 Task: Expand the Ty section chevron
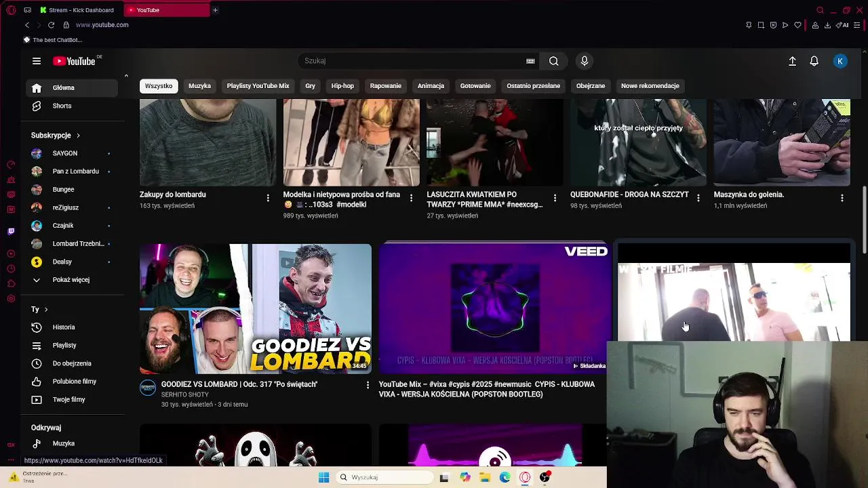pyautogui.click(x=45, y=309)
